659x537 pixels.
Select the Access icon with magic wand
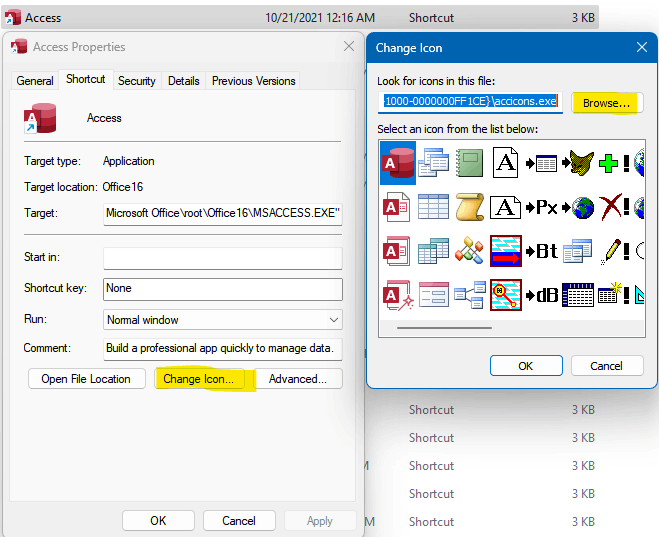398,295
